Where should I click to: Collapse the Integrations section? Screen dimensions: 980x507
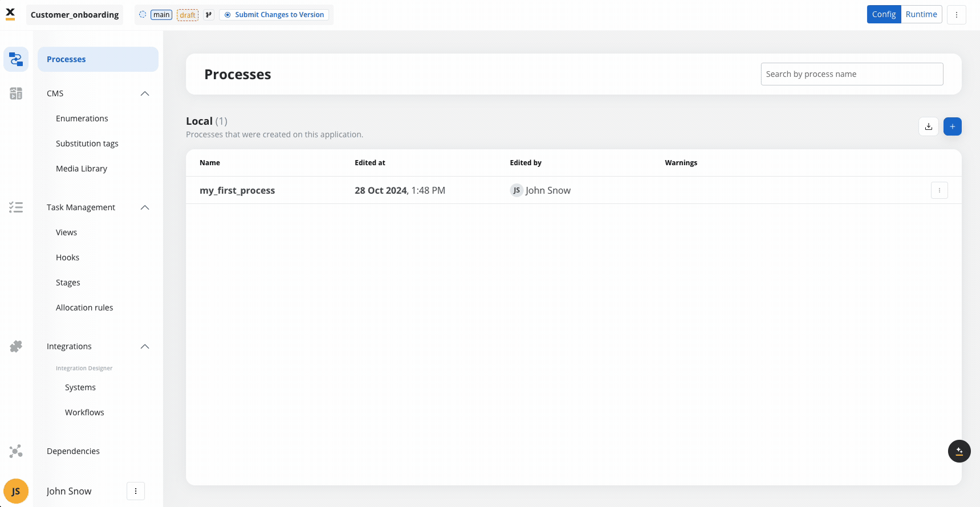[145, 346]
